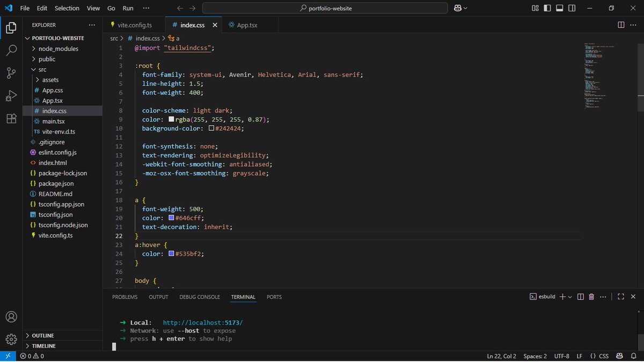Switch to the App.tsx editor tab

(247, 25)
